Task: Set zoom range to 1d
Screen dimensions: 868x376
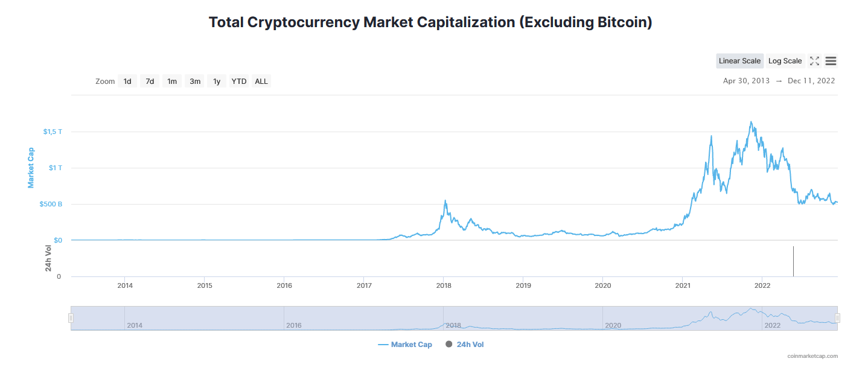Action: click(x=127, y=81)
